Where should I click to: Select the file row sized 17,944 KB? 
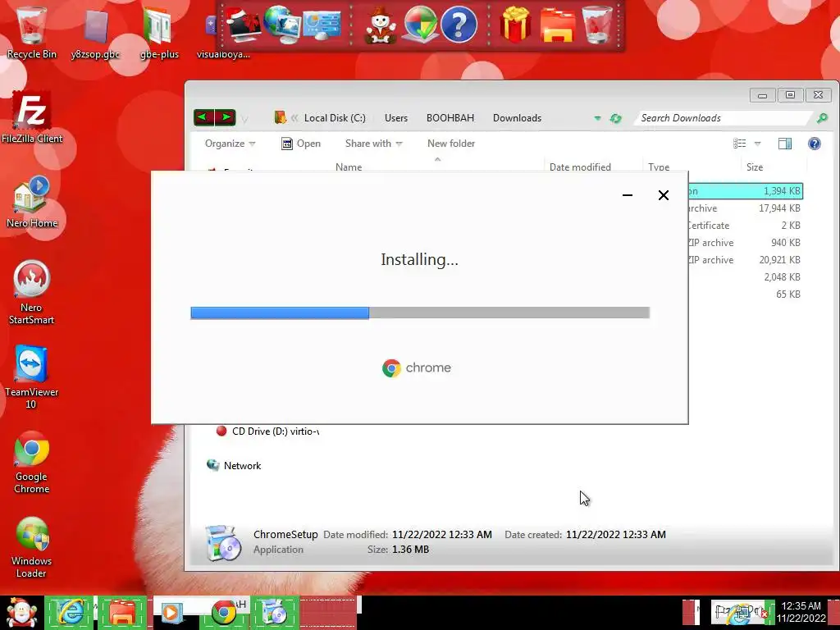(745, 208)
